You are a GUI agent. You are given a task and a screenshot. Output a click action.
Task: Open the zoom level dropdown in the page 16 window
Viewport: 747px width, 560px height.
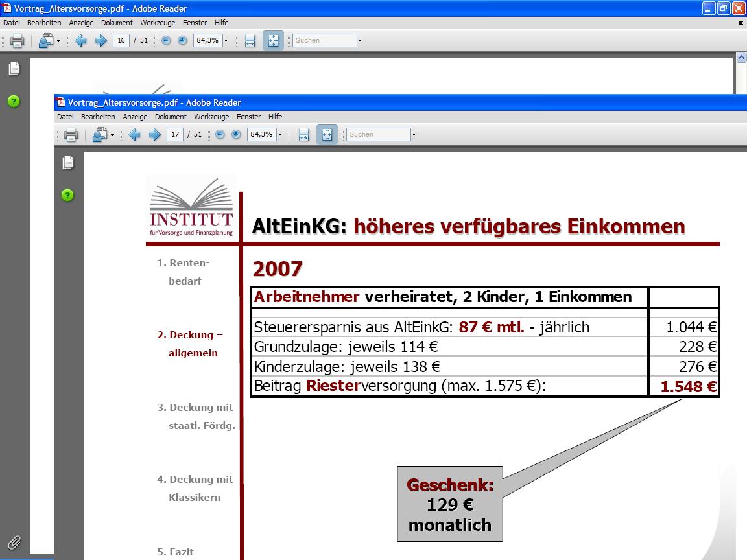226,41
